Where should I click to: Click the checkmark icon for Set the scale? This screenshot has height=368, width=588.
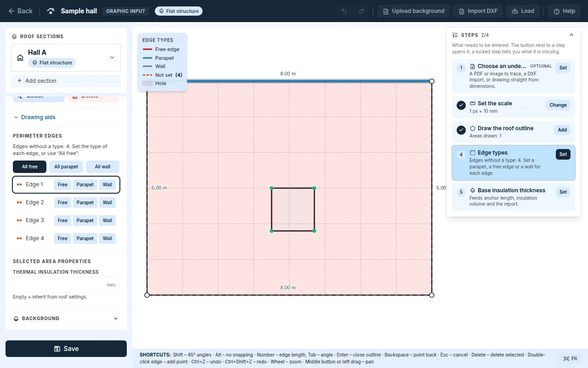point(461,105)
